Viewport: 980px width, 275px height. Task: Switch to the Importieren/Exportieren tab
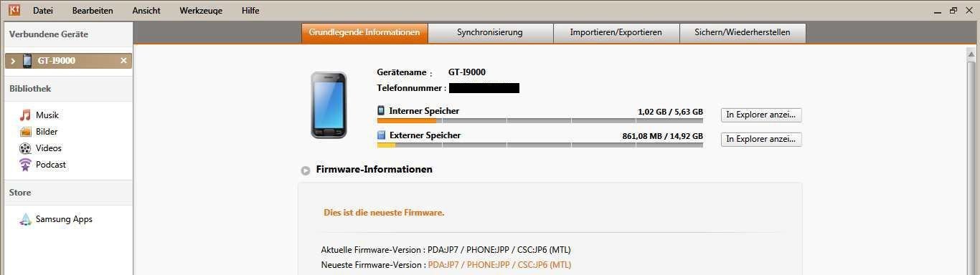point(616,33)
